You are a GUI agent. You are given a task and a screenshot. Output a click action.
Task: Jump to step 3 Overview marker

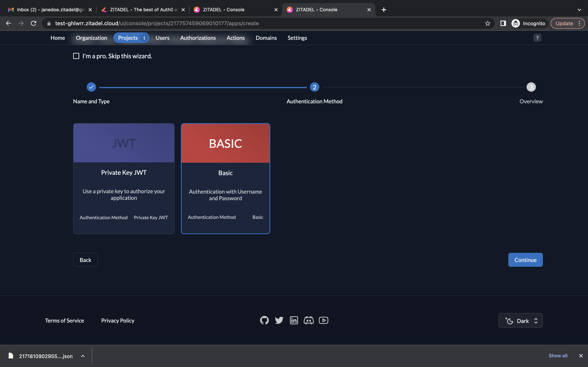pos(531,87)
